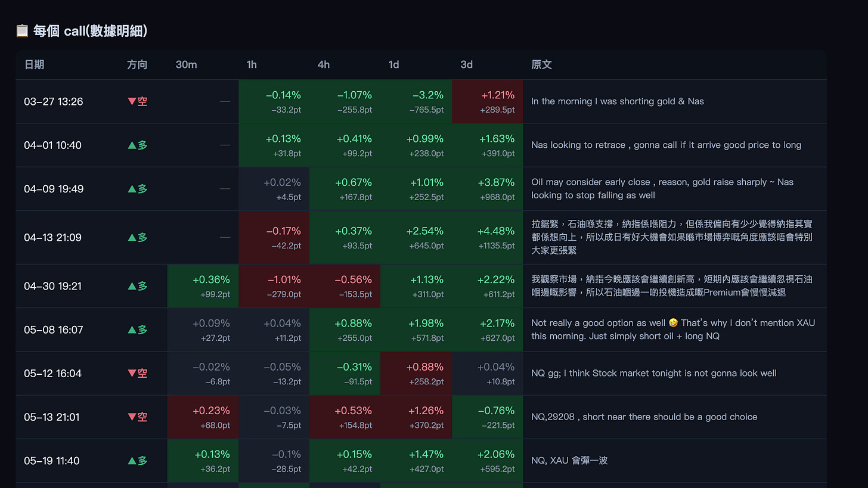The image size is (868, 488).
Task: Click the date 05-08 16:07
Action: tap(54, 330)
